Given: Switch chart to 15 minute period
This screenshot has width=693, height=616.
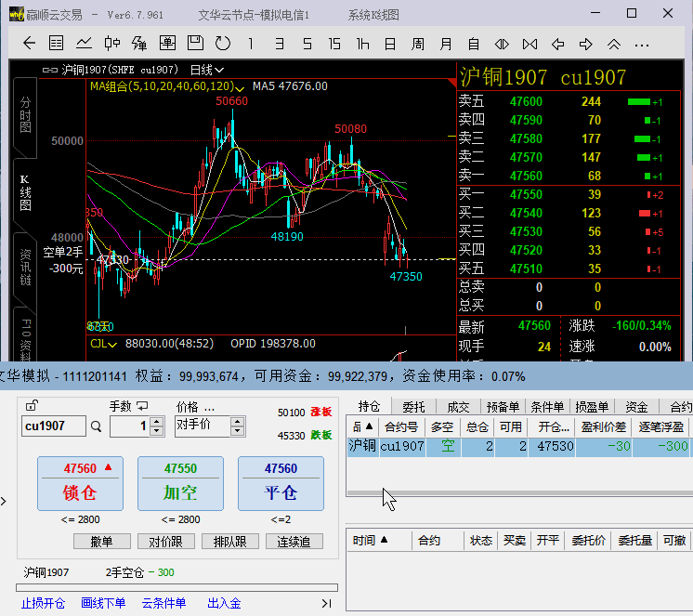Looking at the screenshot, I should tap(334, 44).
